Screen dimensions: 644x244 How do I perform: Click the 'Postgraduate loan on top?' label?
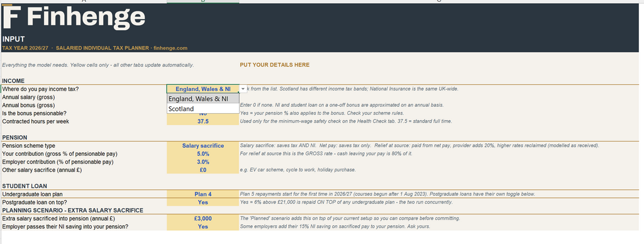coord(35,202)
